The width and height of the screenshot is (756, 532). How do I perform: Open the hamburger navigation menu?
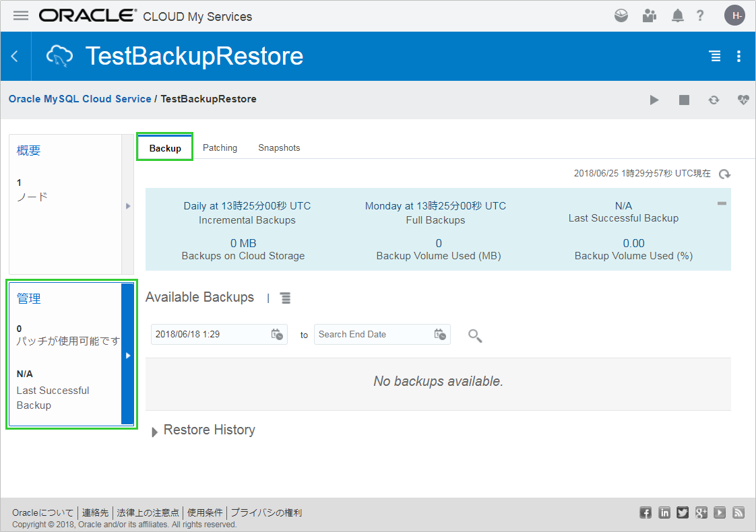(x=21, y=16)
